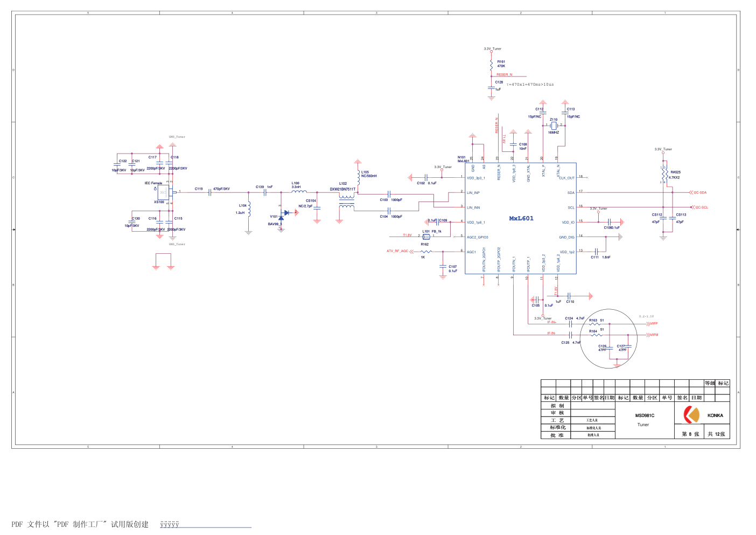
Task: Click the AGC2_GPIO3 pin name
Action: point(478,237)
